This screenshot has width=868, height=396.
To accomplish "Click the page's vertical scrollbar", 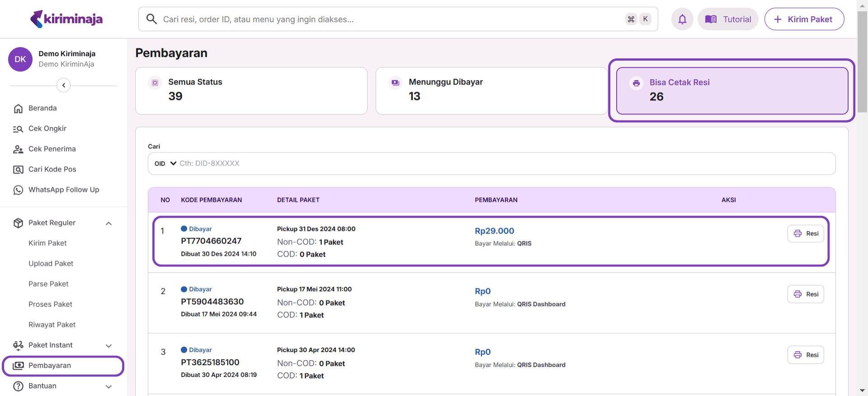I will click(862, 63).
